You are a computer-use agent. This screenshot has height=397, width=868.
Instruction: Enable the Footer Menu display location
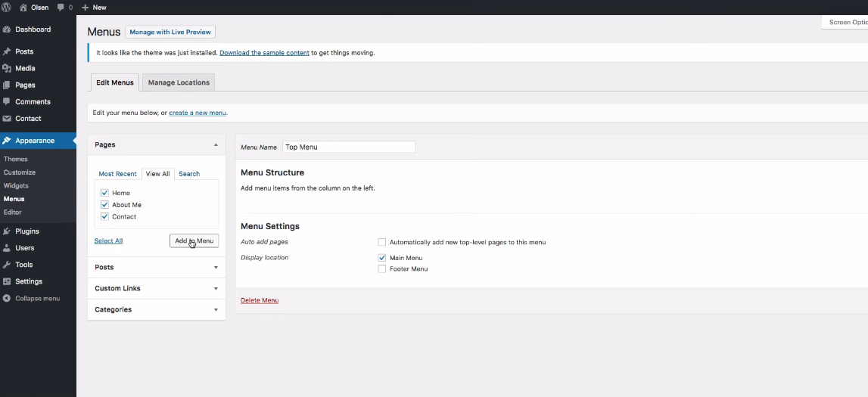click(x=382, y=268)
